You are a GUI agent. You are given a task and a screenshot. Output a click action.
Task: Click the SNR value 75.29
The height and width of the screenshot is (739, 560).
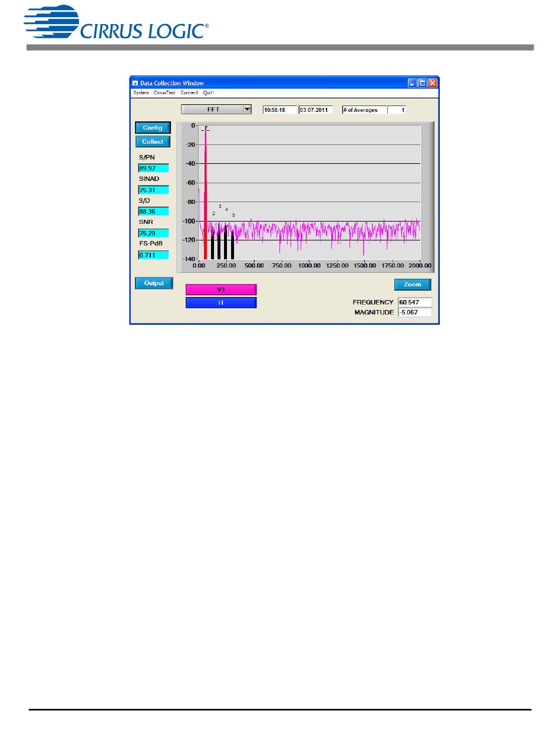153,233
